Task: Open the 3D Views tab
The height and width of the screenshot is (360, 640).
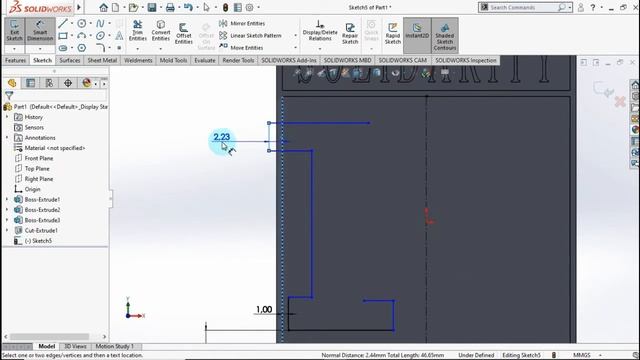Action: pos(76,346)
